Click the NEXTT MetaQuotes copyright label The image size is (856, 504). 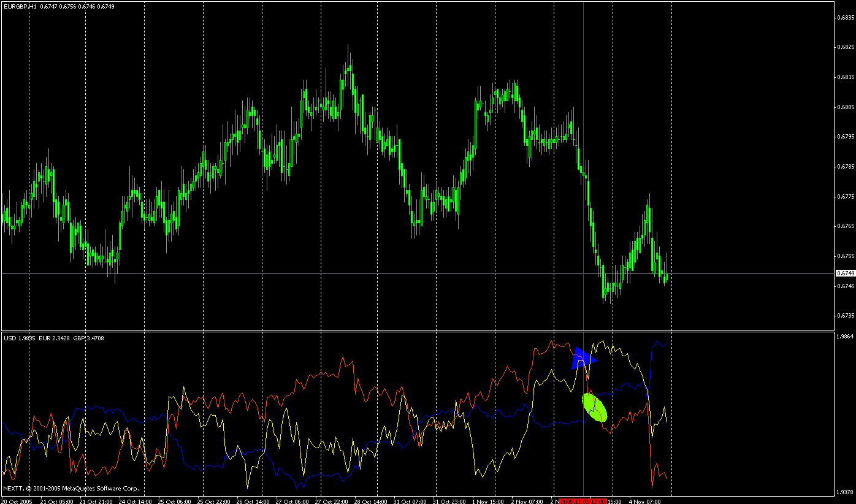pyautogui.click(x=71, y=489)
